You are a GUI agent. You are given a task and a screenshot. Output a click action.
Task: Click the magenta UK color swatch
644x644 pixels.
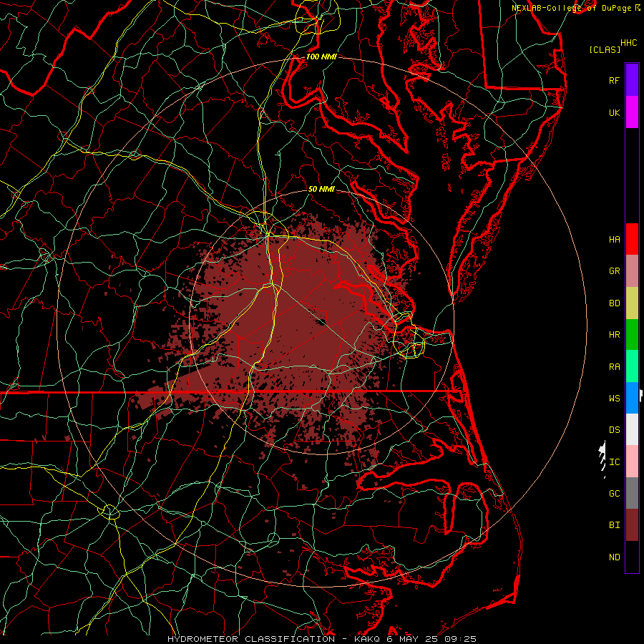(632, 112)
